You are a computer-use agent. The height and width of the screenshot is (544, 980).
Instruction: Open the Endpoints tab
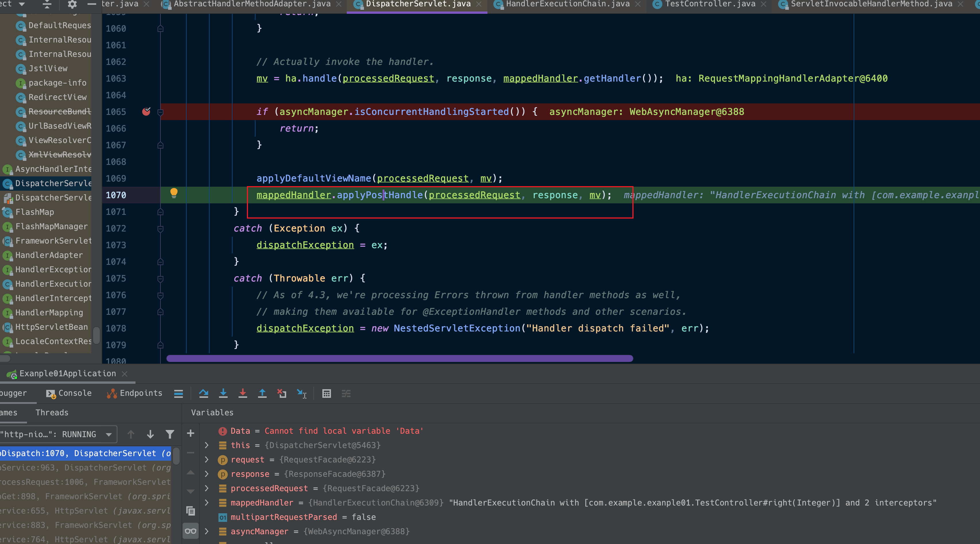pos(135,393)
